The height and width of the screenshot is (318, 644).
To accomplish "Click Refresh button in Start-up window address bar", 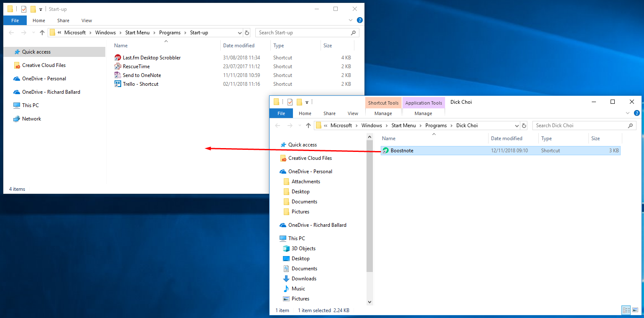I will tap(247, 33).
